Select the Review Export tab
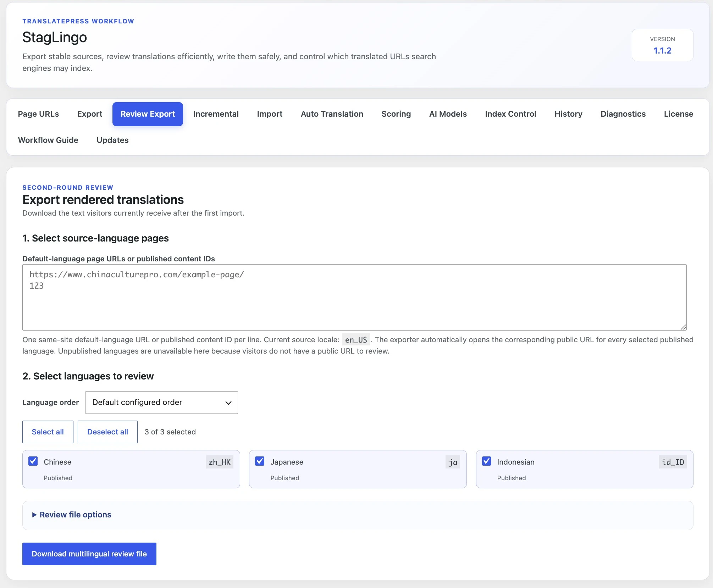 148,114
